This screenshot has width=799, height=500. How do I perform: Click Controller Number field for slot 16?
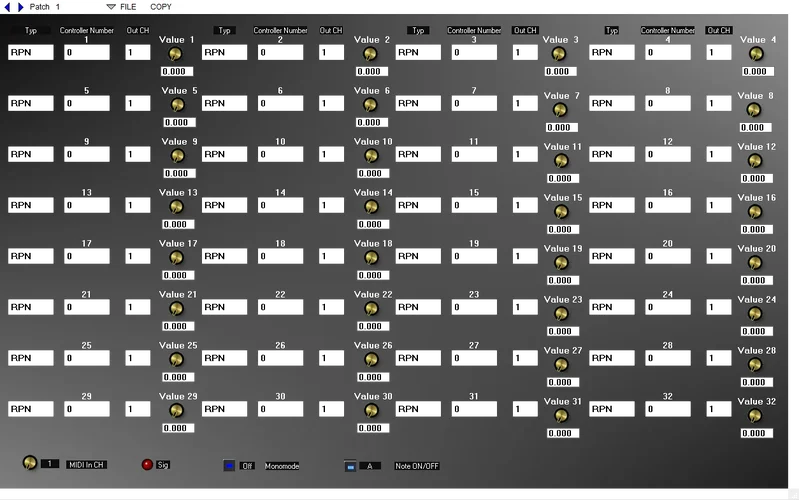click(x=668, y=205)
